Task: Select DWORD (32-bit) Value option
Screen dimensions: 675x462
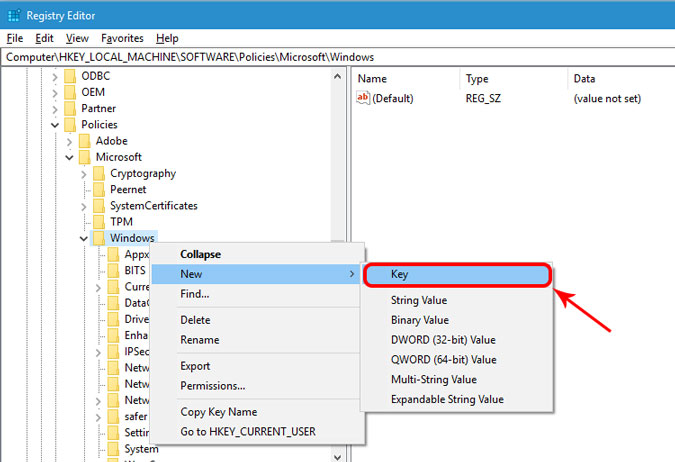Action: (443, 340)
